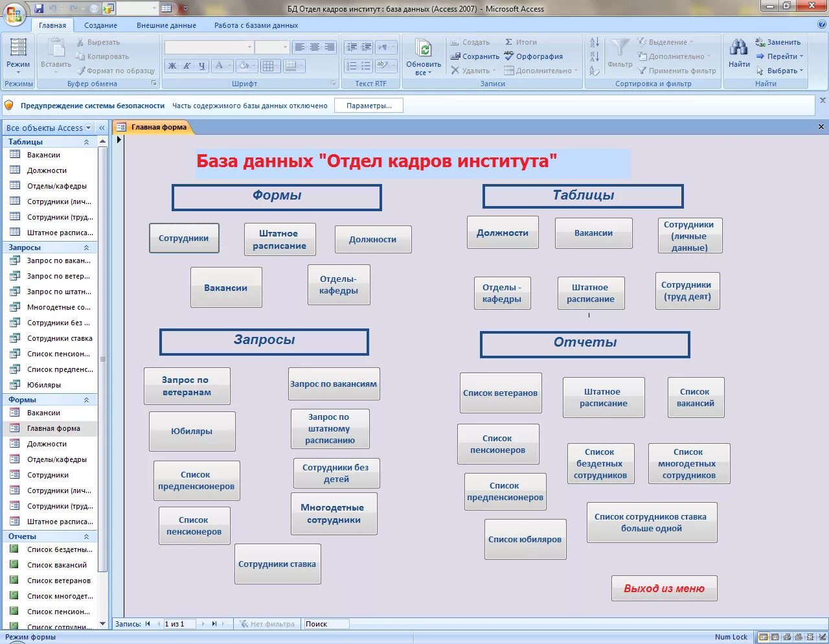Click the next record navigation arrow

pos(203,624)
